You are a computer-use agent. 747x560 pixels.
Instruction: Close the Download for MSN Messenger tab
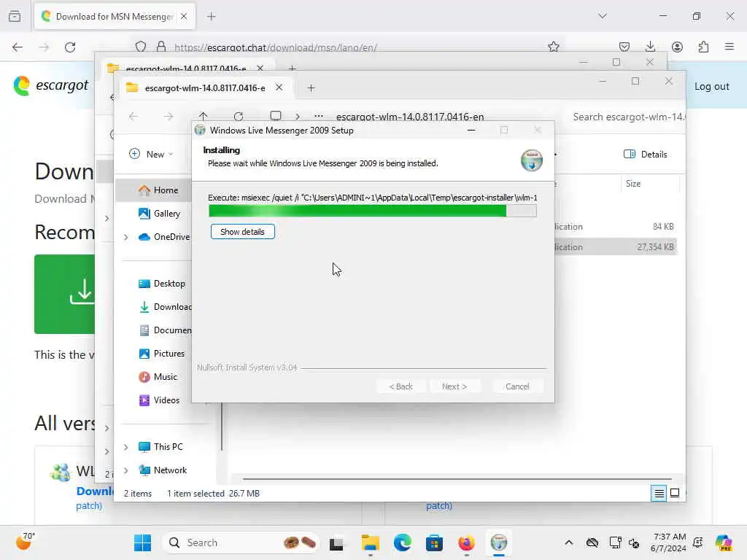[184, 16]
